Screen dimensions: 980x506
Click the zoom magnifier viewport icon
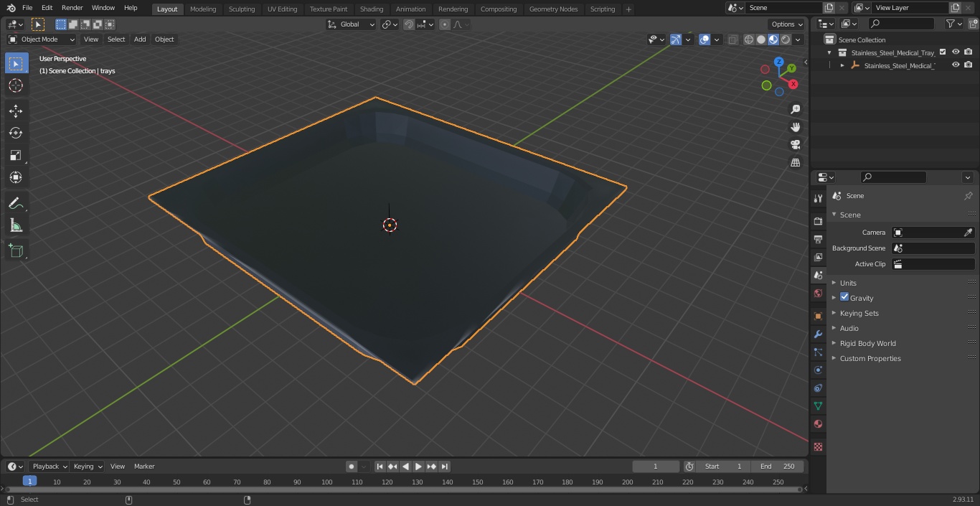coord(795,109)
